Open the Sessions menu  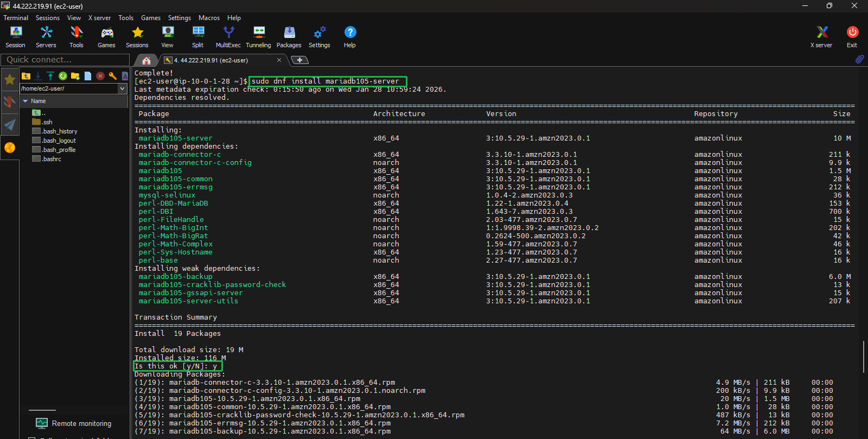pos(48,18)
